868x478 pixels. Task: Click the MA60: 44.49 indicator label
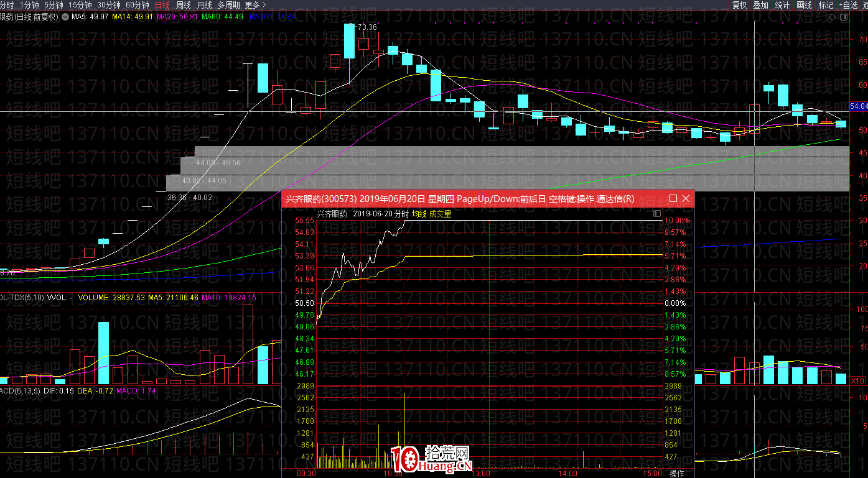[x=223, y=17]
